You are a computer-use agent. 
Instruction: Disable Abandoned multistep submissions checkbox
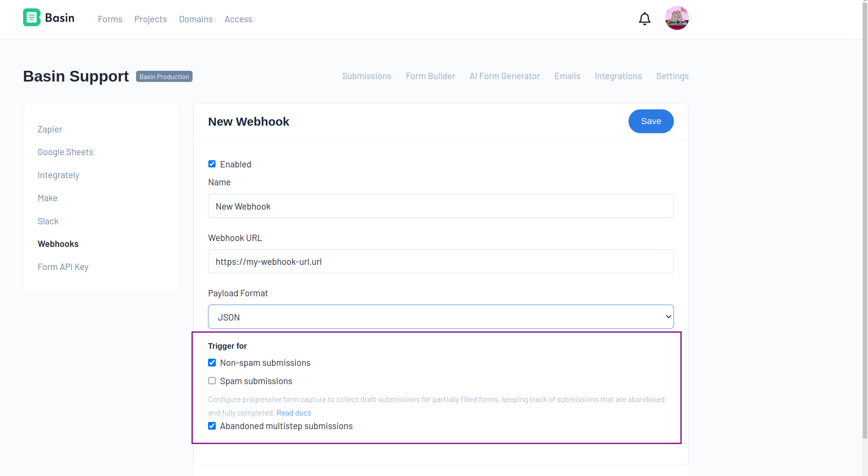coord(212,425)
